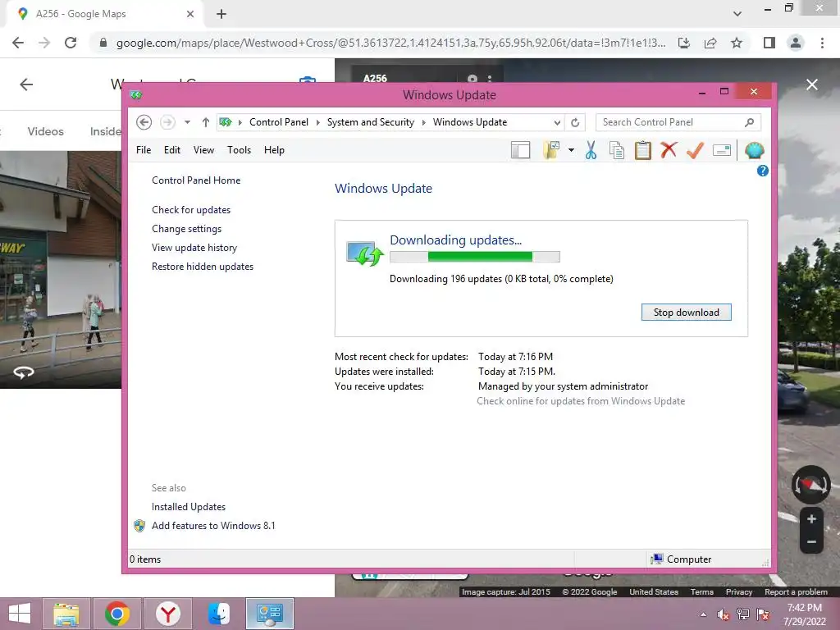Open the Installed Updates link
840x630 pixels.
coord(189,507)
